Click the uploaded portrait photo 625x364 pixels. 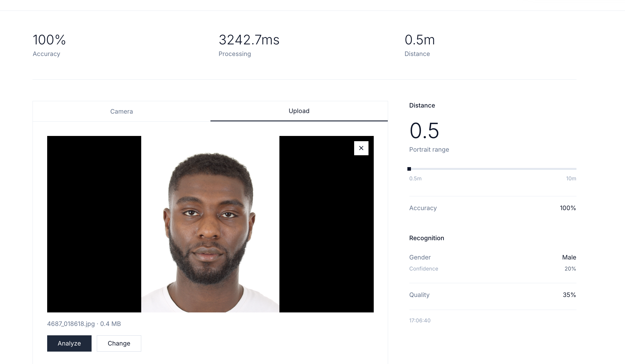210,224
